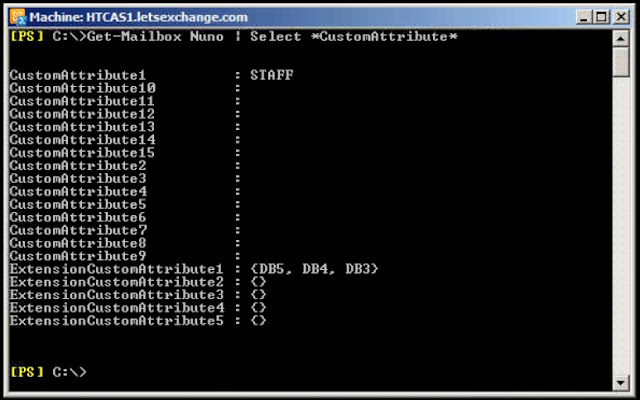Click the {DB5, DB4, DB3} value
This screenshot has height=400, width=640.
coord(315,269)
